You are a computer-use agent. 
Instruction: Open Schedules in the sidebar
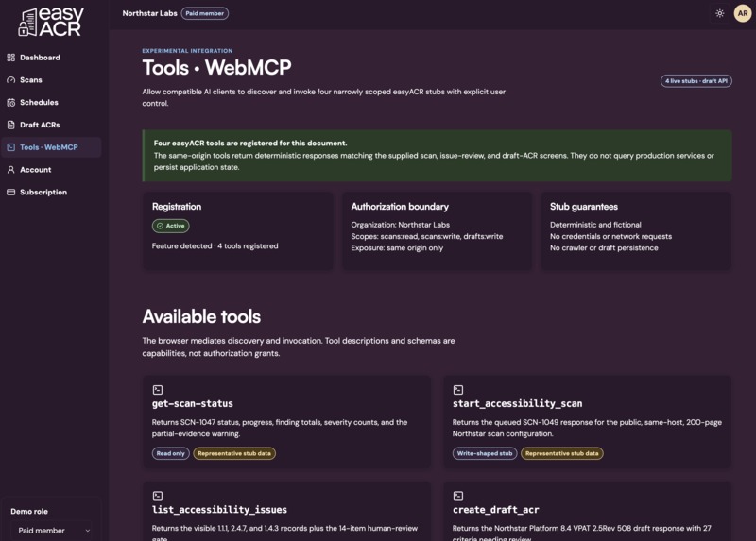pos(51,103)
